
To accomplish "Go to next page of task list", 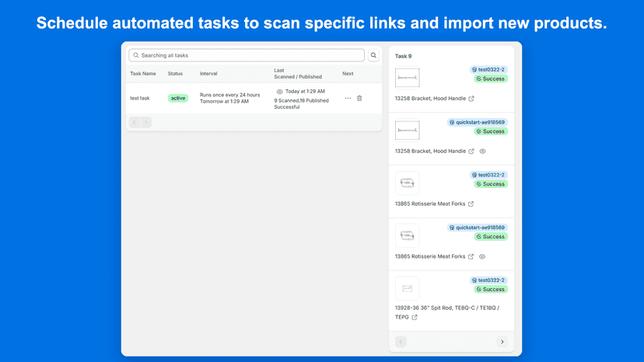I will coord(145,122).
